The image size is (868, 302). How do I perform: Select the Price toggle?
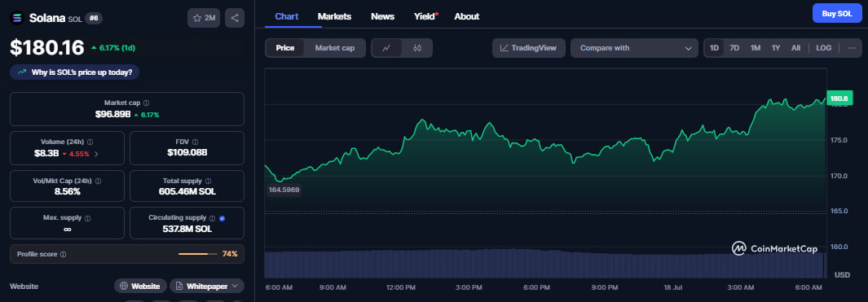pos(285,48)
